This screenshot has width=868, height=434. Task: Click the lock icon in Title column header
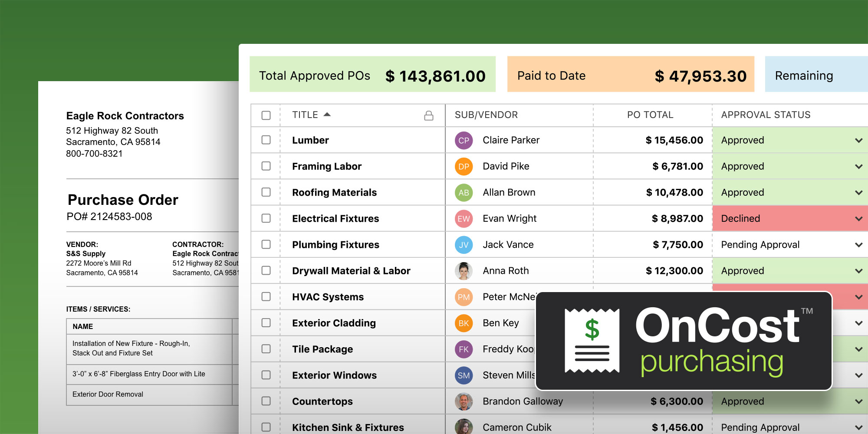[428, 115]
